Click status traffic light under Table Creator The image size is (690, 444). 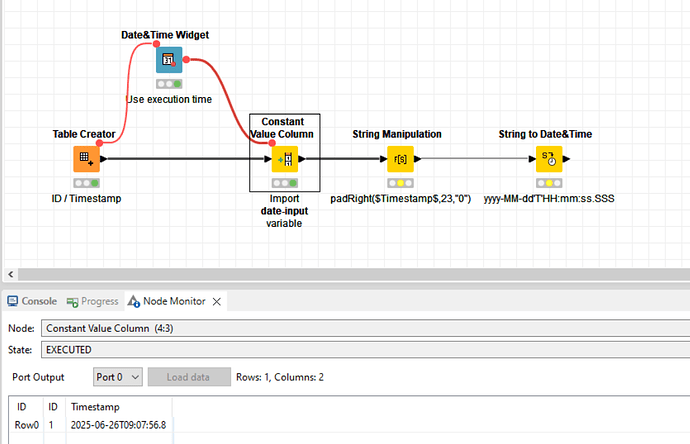(86, 183)
